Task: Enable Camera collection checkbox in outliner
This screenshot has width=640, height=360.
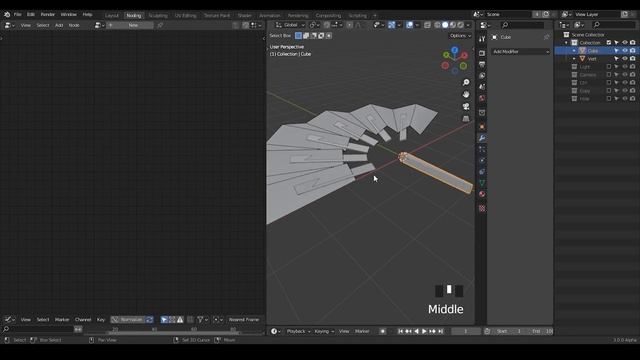Action: [x=609, y=75]
